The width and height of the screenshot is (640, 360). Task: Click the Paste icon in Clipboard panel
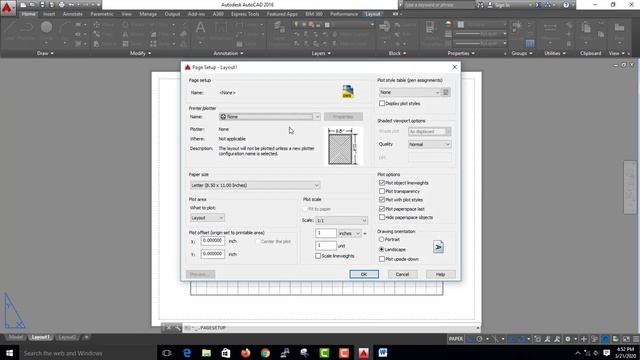[x=586, y=28]
